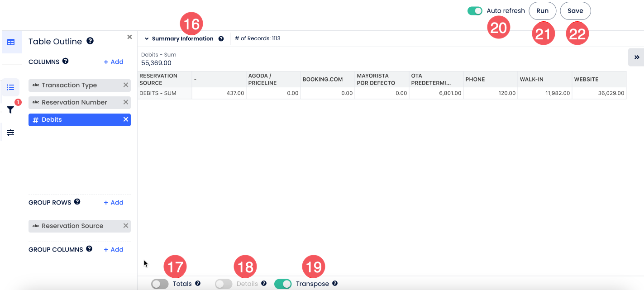Open the list outline sidebar icon
The width and height of the screenshot is (644, 290).
tap(11, 87)
